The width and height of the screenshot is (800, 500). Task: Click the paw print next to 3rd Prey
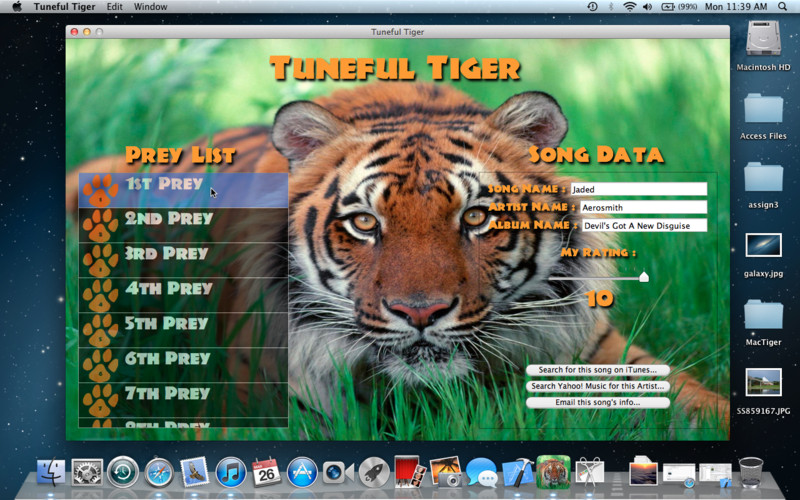pyautogui.click(x=100, y=260)
